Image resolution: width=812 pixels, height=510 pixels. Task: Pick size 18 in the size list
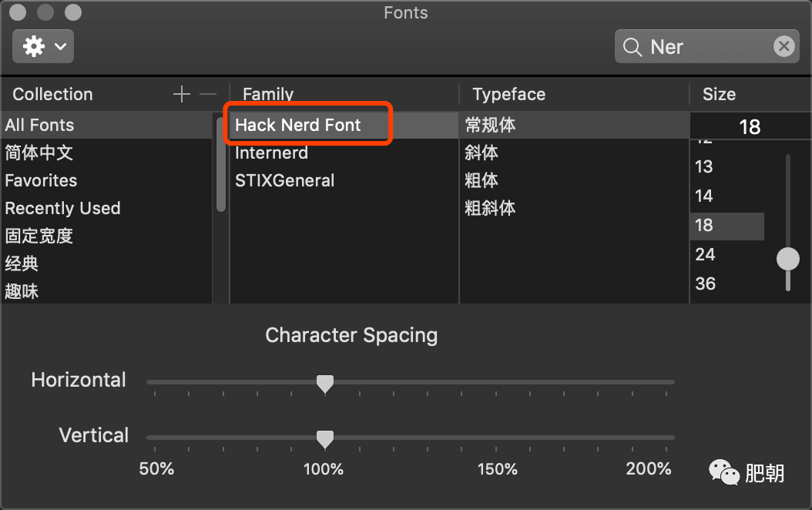point(727,225)
